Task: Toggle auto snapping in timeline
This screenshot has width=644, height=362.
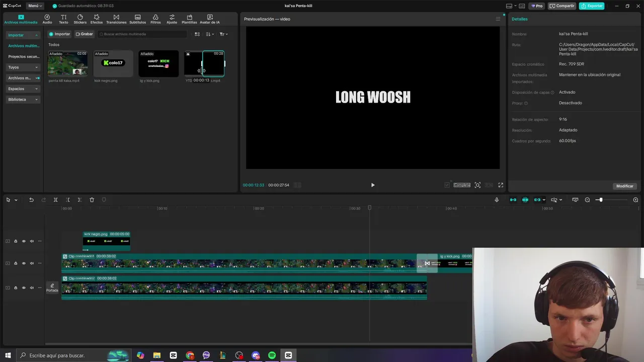Action: (525, 200)
